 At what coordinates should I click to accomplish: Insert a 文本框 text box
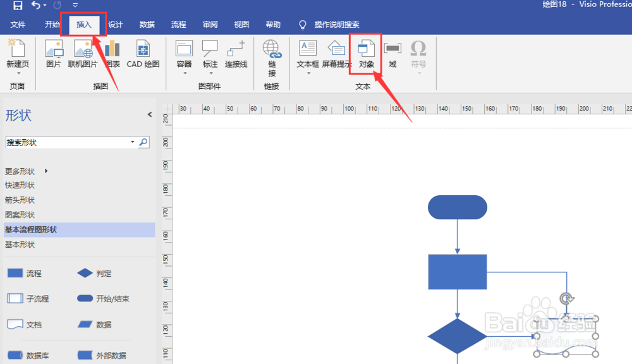307,54
